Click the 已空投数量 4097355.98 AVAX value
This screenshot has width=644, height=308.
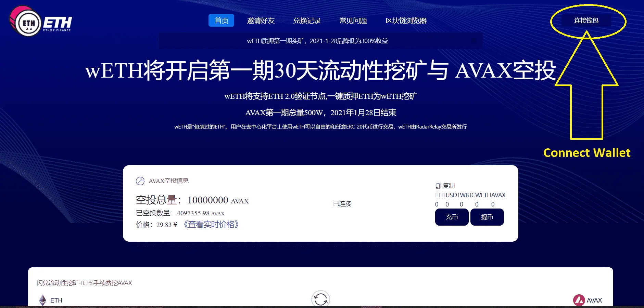[180, 213]
